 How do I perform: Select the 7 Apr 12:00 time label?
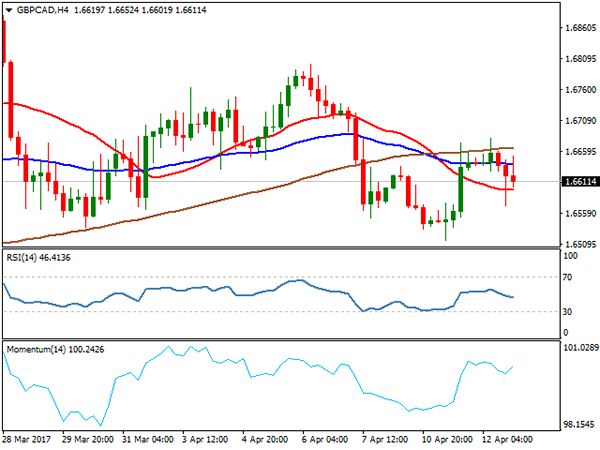[x=385, y=439]
